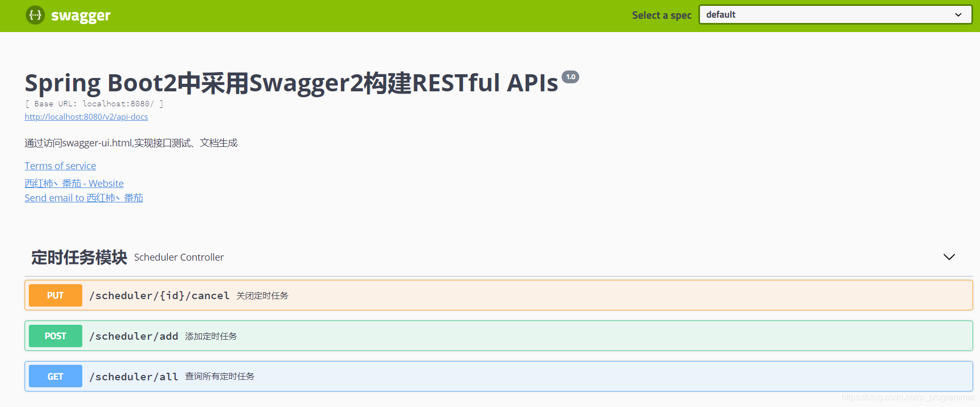Image resolution: width=980 pixels, height=407 pixels.
Task: Expand the /scheduler/all operation
Action: coord(499,377)
